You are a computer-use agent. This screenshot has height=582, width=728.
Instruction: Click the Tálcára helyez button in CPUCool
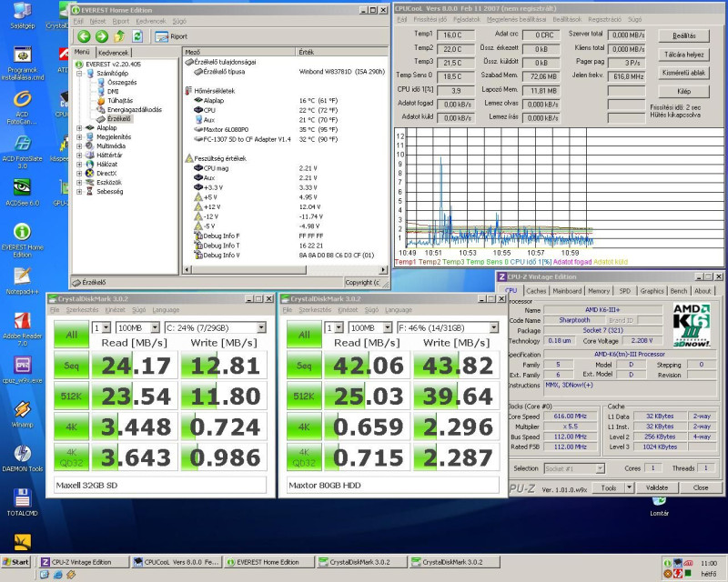[684, 55]
